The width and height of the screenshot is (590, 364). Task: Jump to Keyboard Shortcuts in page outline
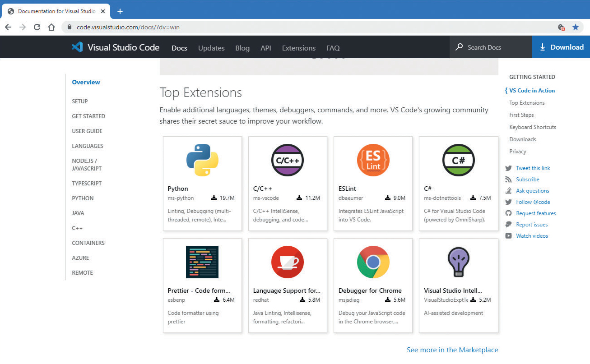[533, 127]
